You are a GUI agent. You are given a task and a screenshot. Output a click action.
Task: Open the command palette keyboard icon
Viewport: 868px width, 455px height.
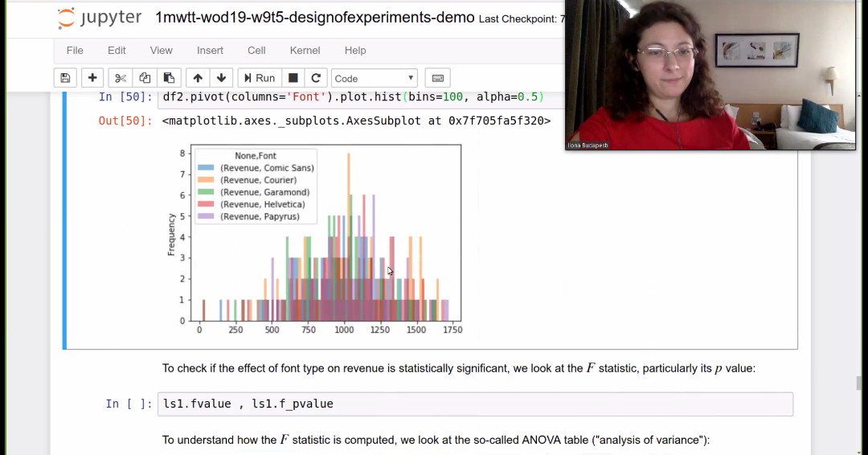(437, 78)
